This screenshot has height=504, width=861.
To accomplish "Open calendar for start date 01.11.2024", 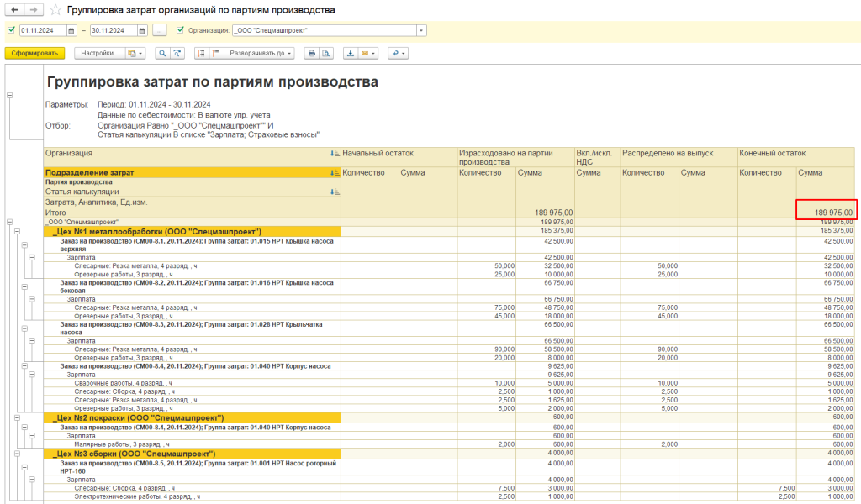I will (x=71, y=31).
